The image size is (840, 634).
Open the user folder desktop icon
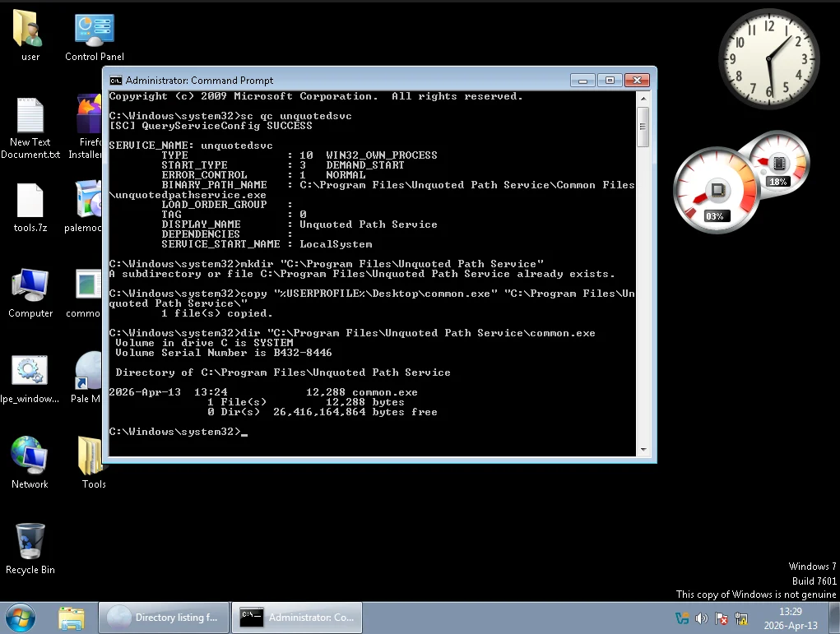pos(30,35)
